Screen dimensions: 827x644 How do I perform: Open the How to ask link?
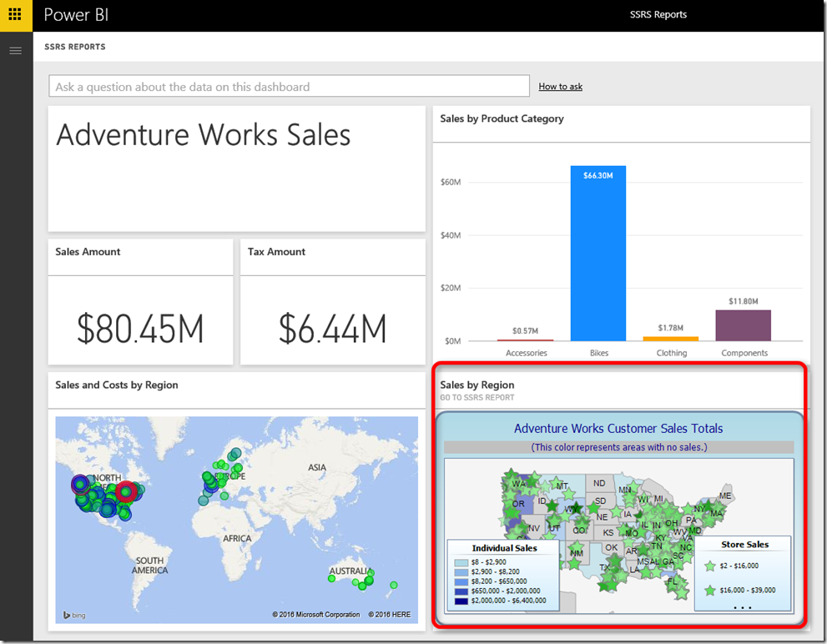coord(560,87)
